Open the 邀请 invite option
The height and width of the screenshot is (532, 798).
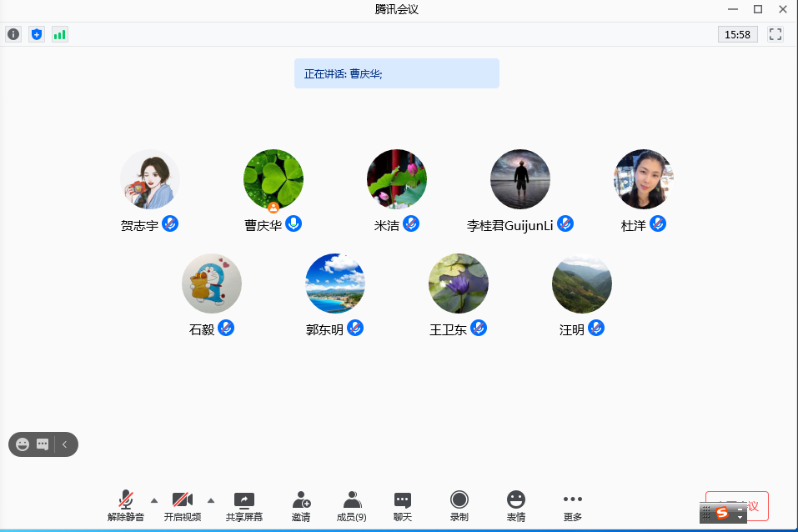coord(301,505)
